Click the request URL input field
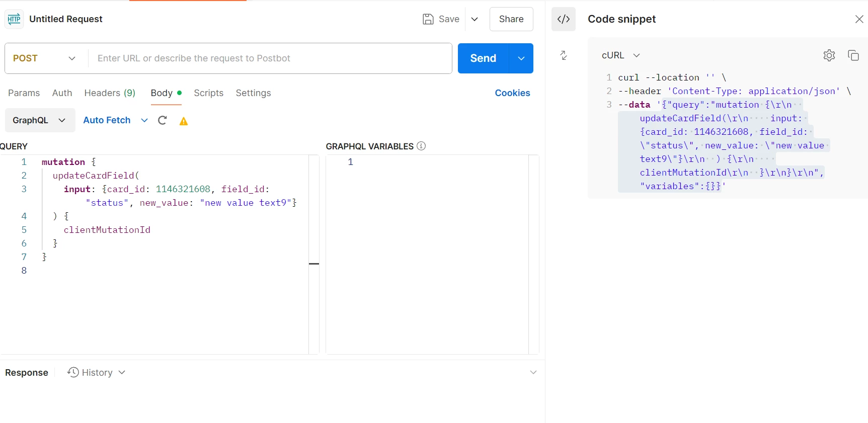This screenshot has height=423, width=868. [270, 58]
